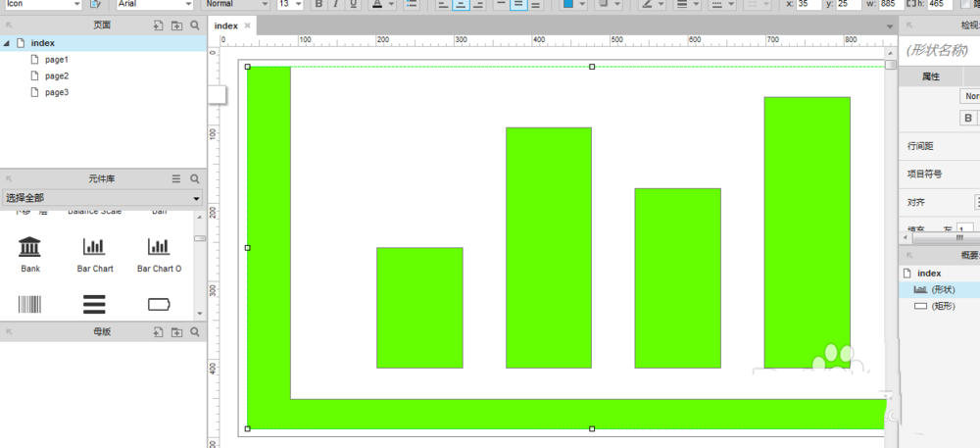
Task: Toggle italic text formatting in toolbar
Action: (x=336, y=5)
